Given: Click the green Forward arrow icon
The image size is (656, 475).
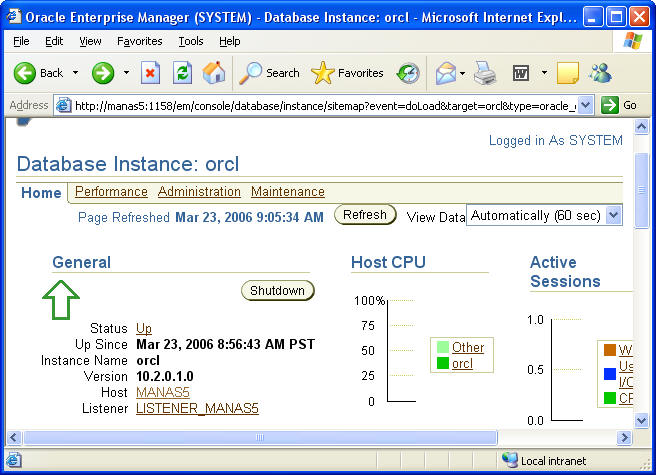Looking at the screenshot, I should pos(102,73).
